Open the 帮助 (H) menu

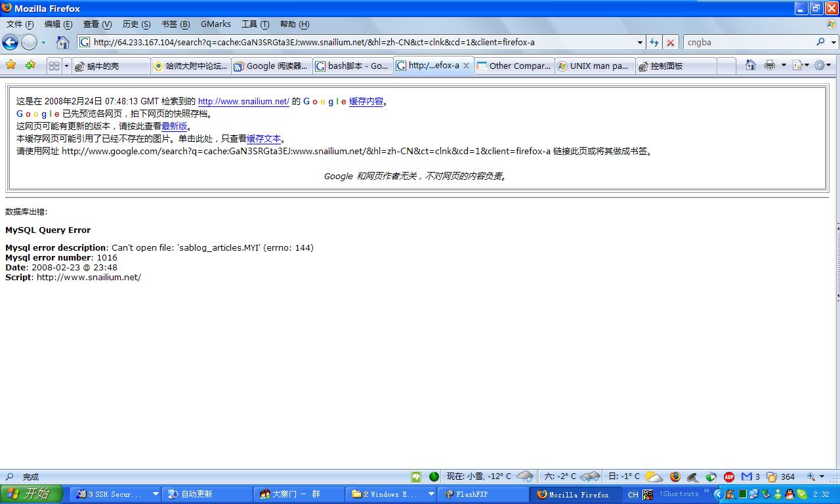295,24
